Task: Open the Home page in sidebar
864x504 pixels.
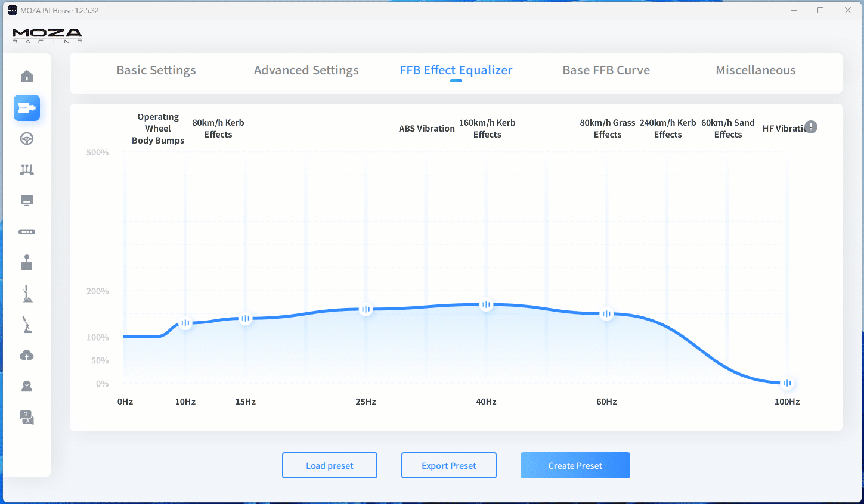Action: click(27, 77)
